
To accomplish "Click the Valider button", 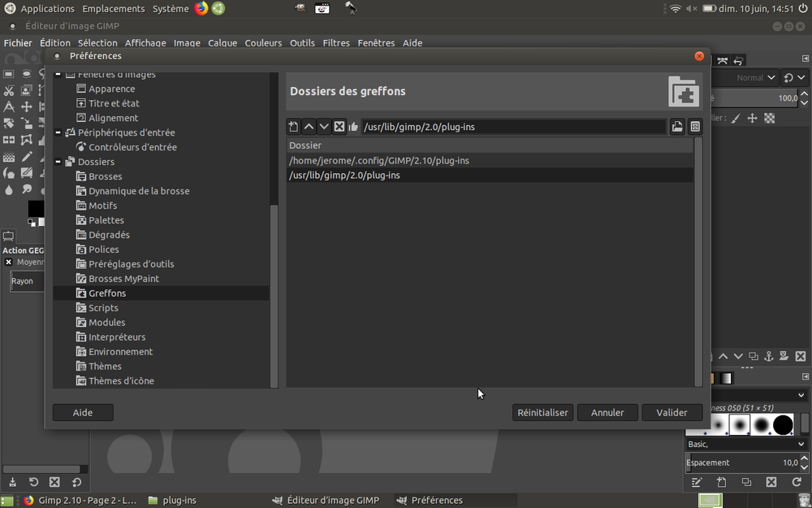I will coord(672,413).
